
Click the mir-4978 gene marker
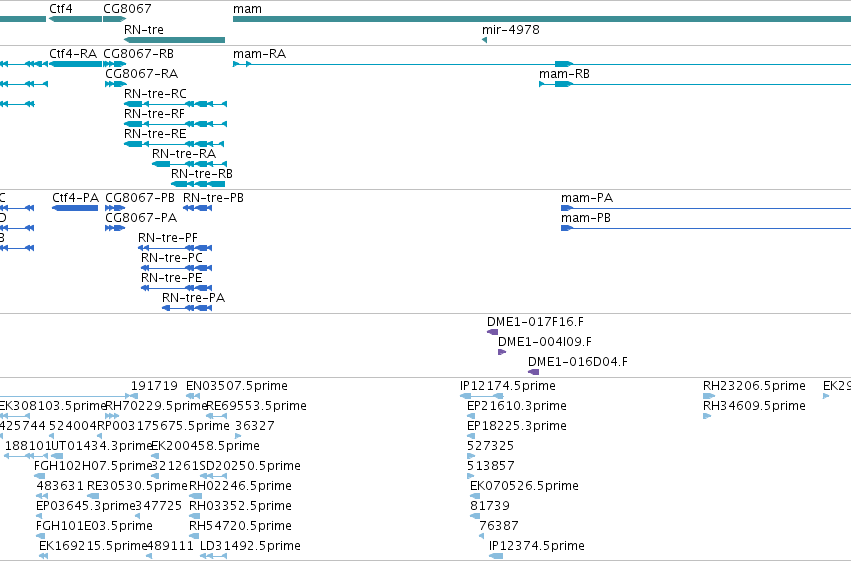(x=484, y=40)
